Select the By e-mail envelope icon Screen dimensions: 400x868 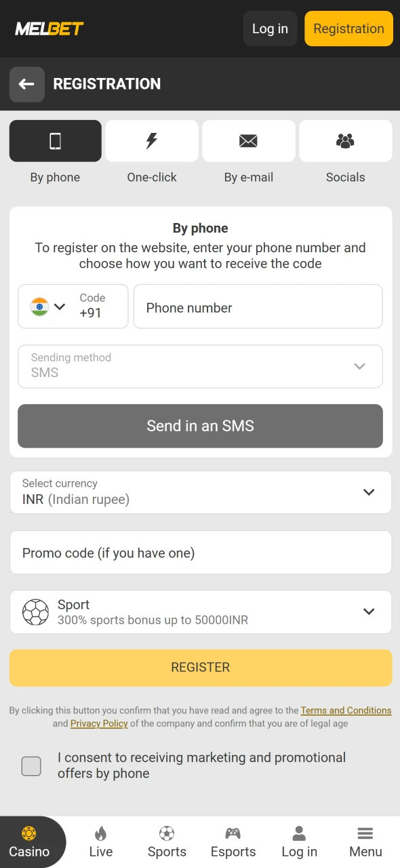[x=248, y=140]
